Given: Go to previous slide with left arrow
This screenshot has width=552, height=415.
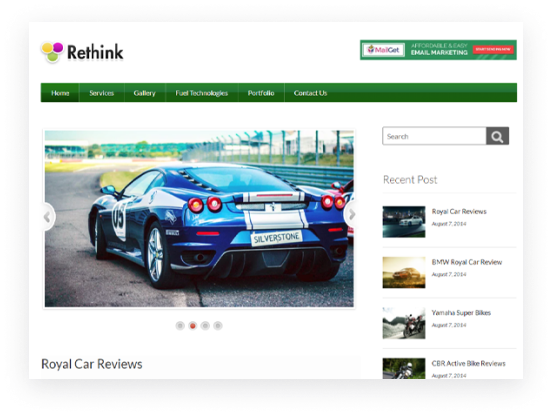Looking at the screenshot, I should (48, 216).
